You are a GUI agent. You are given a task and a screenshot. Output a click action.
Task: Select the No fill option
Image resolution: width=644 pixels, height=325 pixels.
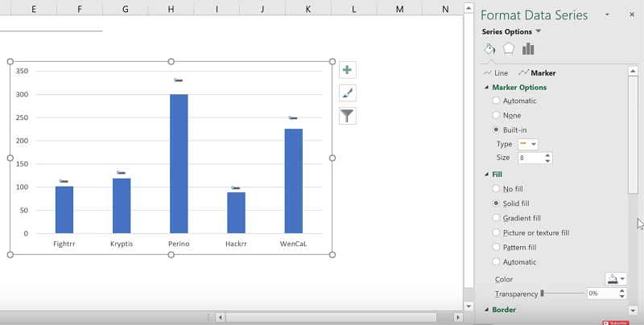click(496, 189)
